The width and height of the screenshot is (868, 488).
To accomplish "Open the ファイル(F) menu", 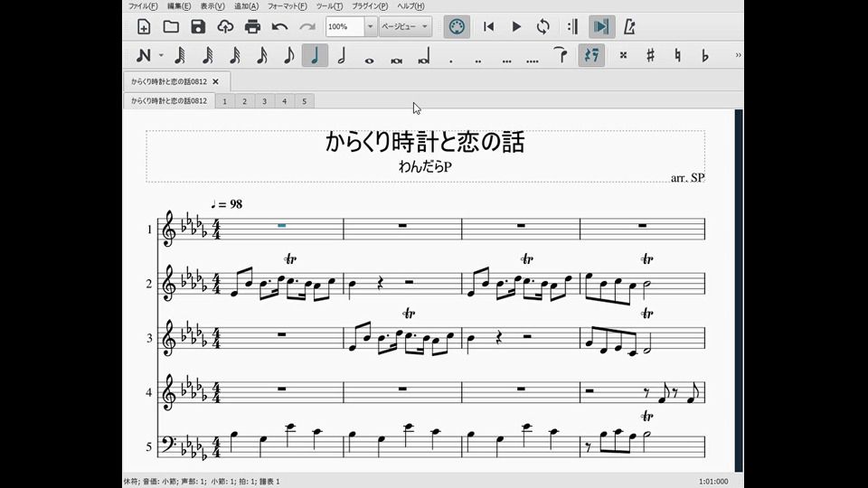I will click(143, 6).
